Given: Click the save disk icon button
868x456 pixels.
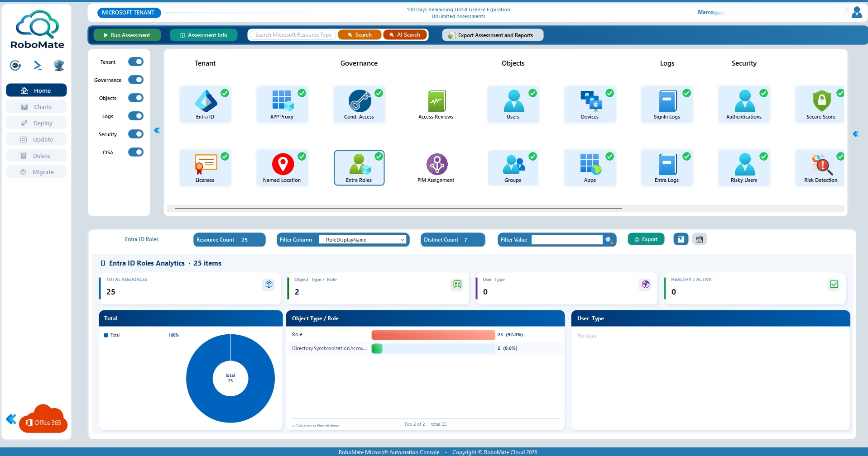Looking at the screenshot, I should [700, 239].
